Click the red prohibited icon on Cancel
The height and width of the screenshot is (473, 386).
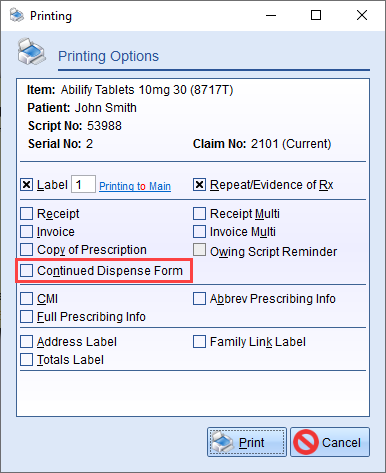(x=306, y=442)
